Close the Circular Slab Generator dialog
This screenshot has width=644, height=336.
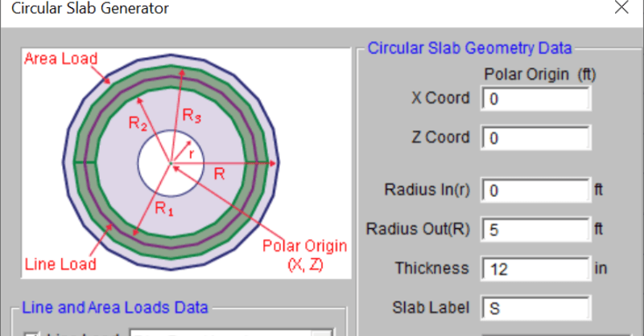click(x=620, y=9)
